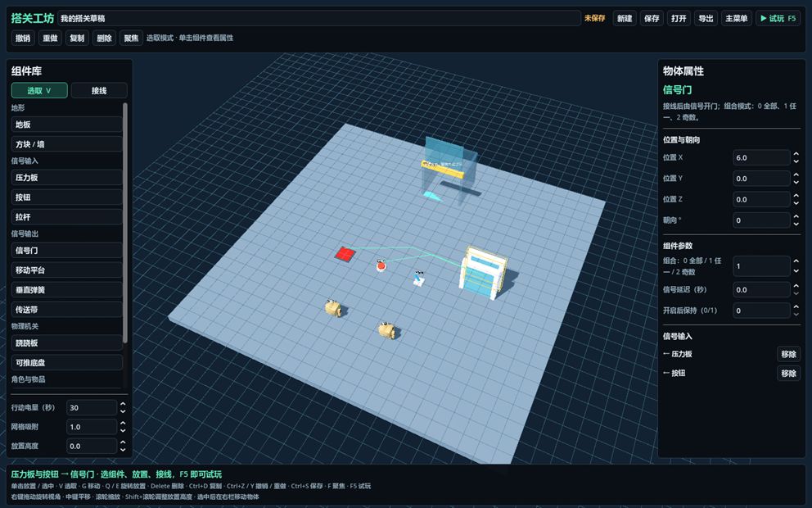Click the component library scrollbar
This screenshot has height=508, width=812.
(125, 223)
